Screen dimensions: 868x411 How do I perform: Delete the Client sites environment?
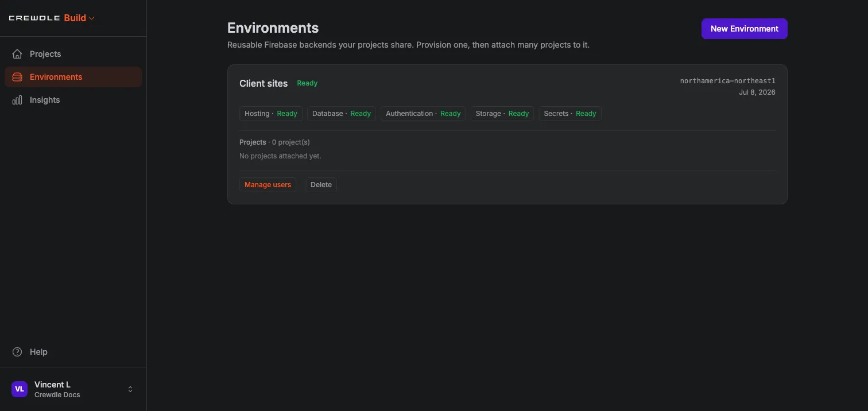(x=321, y=185)
